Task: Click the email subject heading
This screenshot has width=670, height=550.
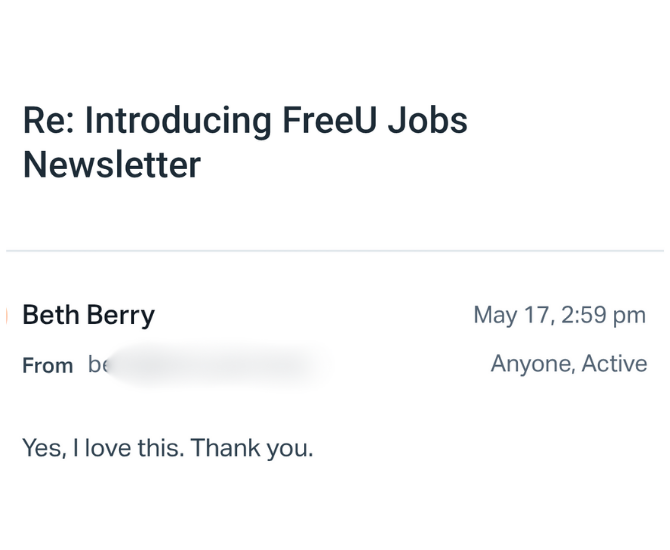Action: pyautogui.click(x=245, y=142)
